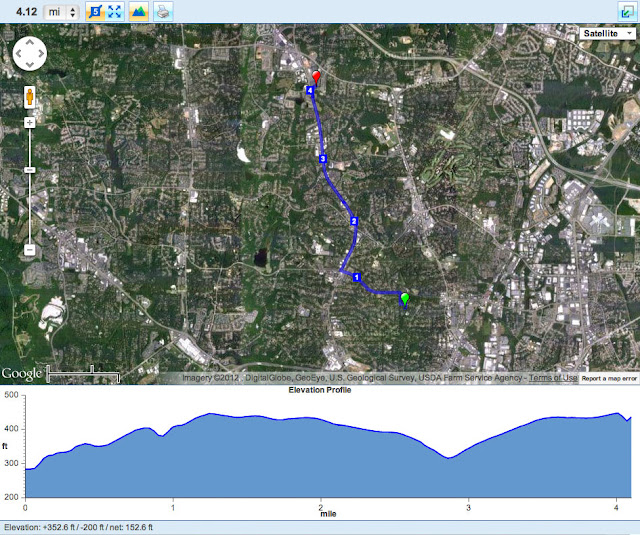Image resolution: width=640 pixels, height=535 pixels.
Task: Click the Elevation Profile chart title
Action: point(320,390)
